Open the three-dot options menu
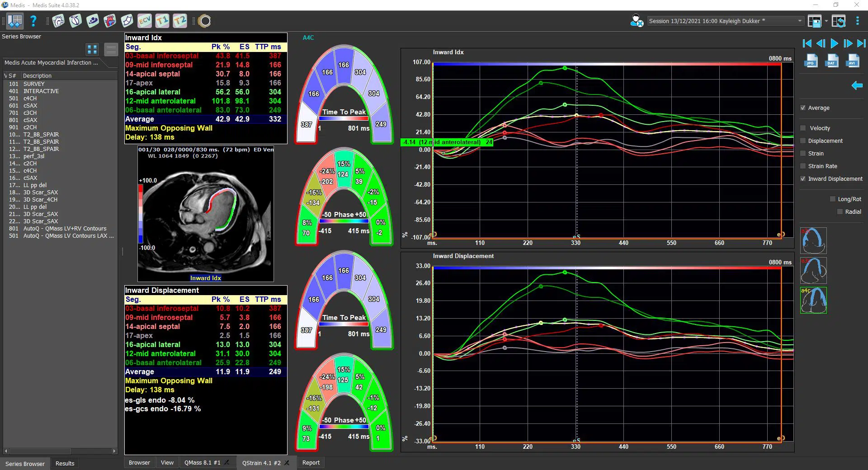The height and width of the screenshot is (470, 868). point(857,21)
